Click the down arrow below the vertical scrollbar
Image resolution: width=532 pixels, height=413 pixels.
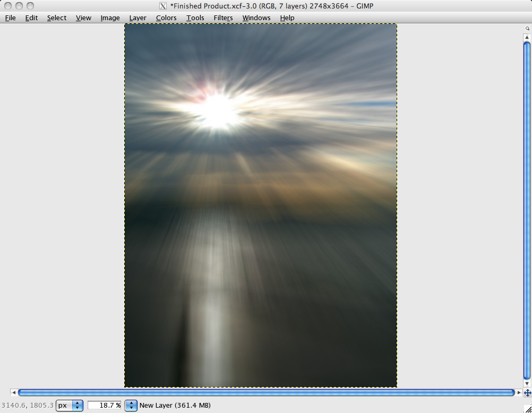(526, 383)
